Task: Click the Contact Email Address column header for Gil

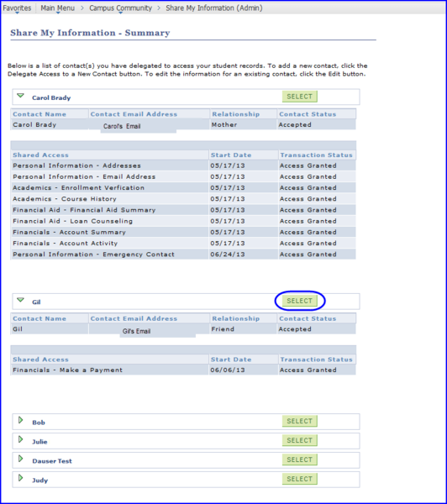Action: [134, 318]
